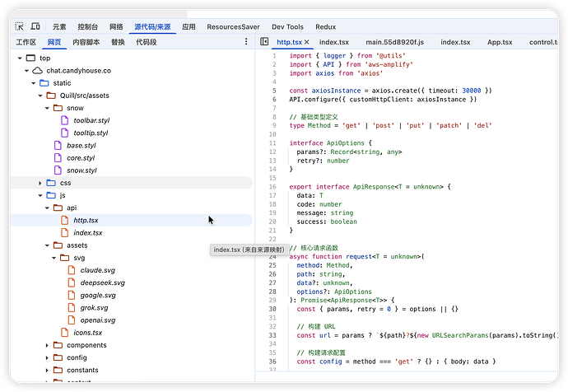Image resolution: width=568 pixels, height=392 pixels.
Task: Collapse the api folder arrow
Action: point(47,208)
